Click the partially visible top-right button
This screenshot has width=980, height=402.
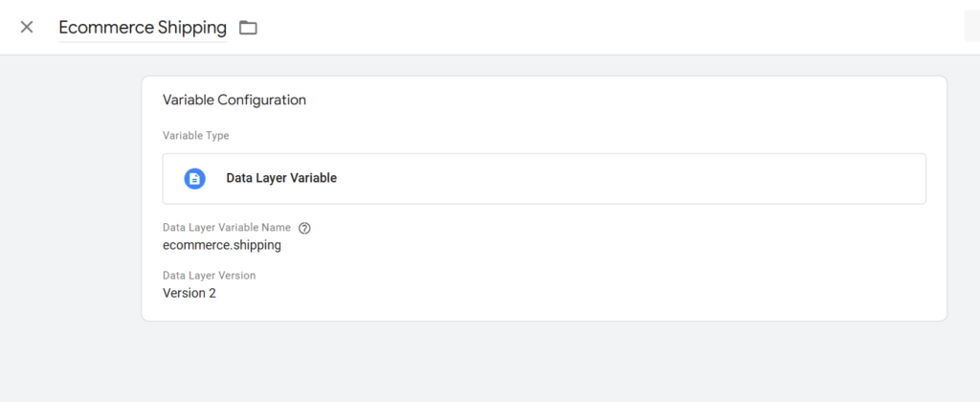[x=971, y=28]
